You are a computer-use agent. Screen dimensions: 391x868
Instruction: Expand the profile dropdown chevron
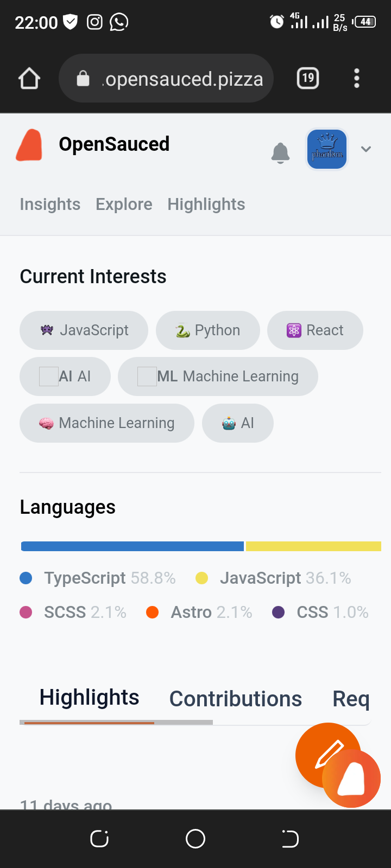coord(366,149)
